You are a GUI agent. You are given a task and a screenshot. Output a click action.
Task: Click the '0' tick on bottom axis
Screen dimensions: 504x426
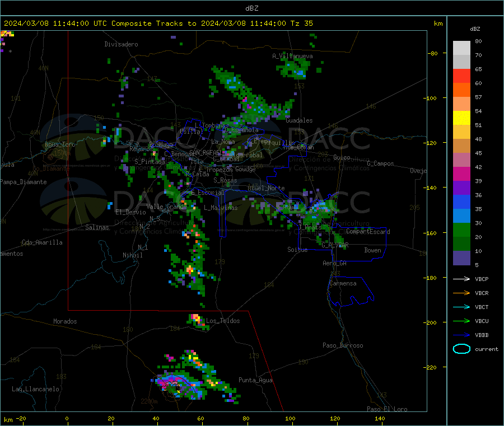coord(67,418)
